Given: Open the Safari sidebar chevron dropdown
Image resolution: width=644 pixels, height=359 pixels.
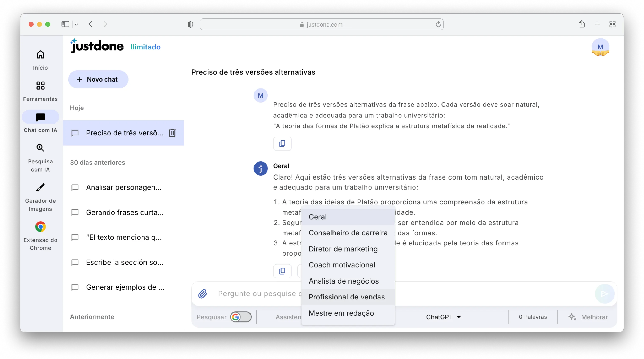Looking at the screenshot, I should (x=76, y=24).
